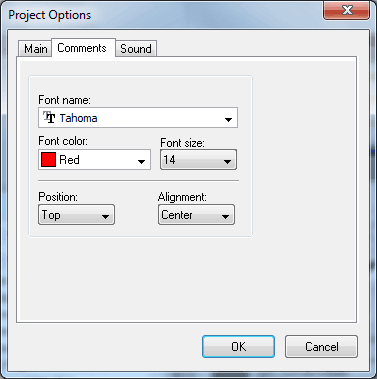377x379 pixels.
Task: Click the Red color name text
Action: coord(69,160)
